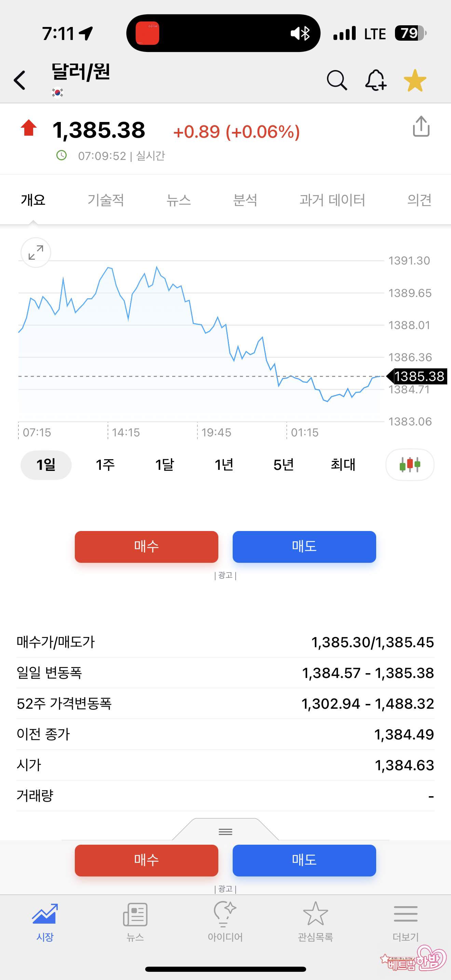
Task: Open the 기술적 tab
Action: pos(106,200)
